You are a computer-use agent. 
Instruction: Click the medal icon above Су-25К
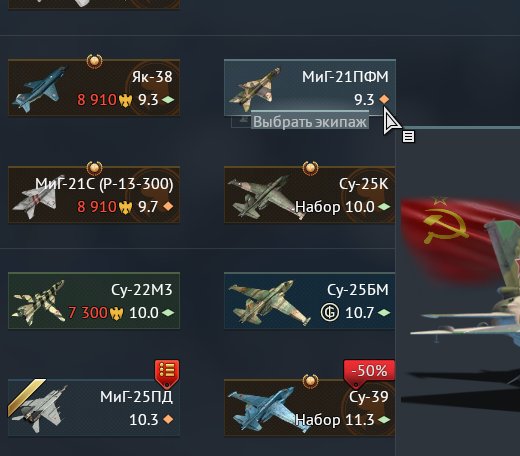coord(311,168)
